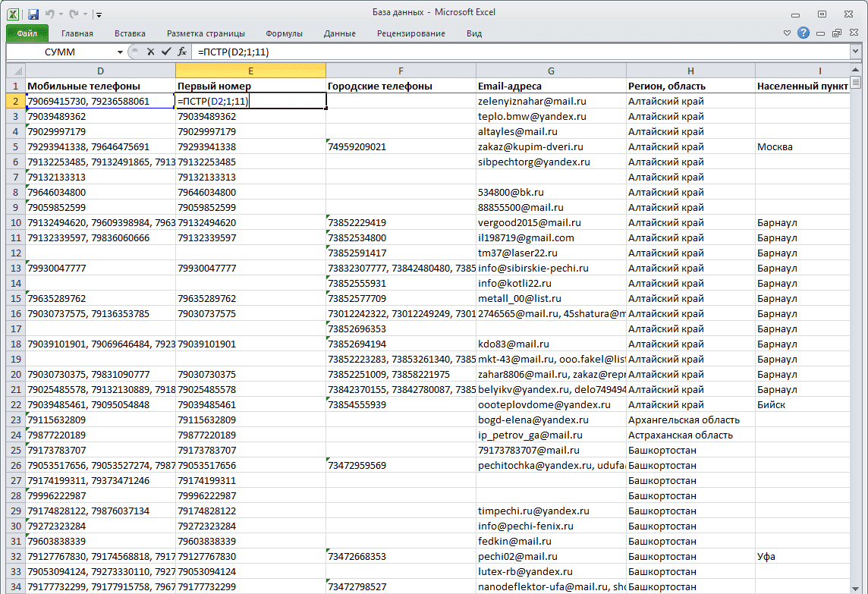Click the Архангельская область cell

coord(690,420)
